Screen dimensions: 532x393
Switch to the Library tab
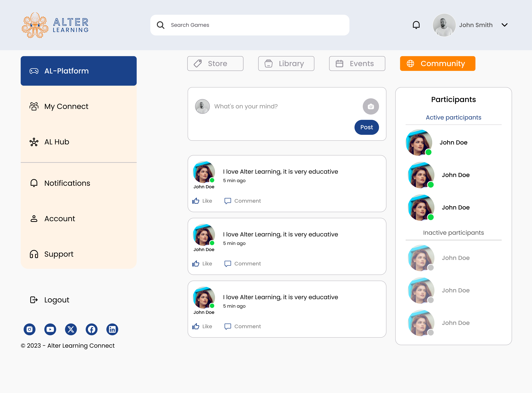coord(286,63)
